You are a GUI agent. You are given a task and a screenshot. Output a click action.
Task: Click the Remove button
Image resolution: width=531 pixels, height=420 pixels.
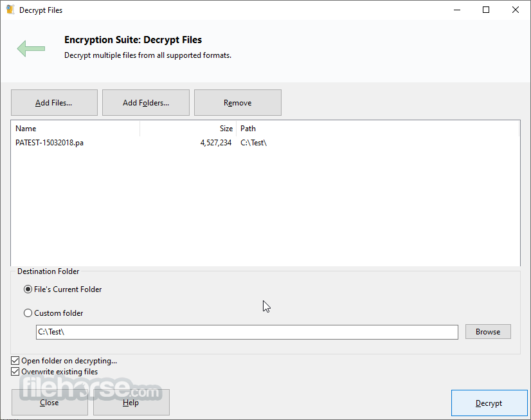[x=238, y=103]
